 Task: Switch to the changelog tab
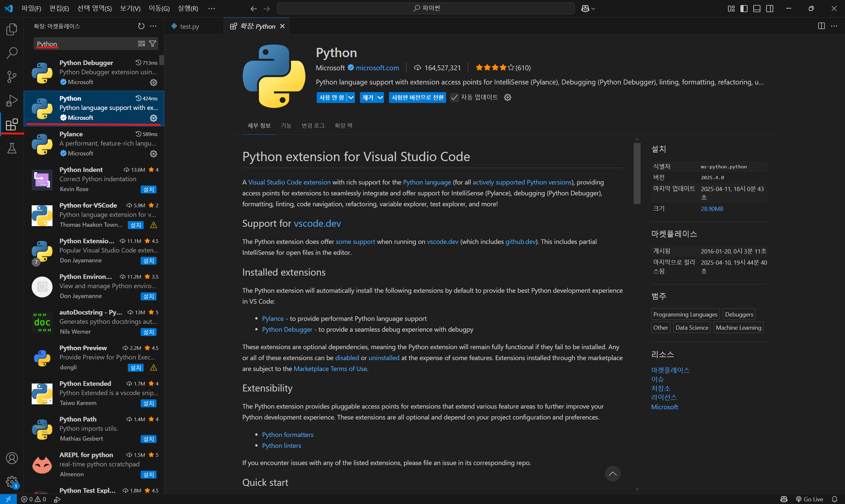[313, 126]
